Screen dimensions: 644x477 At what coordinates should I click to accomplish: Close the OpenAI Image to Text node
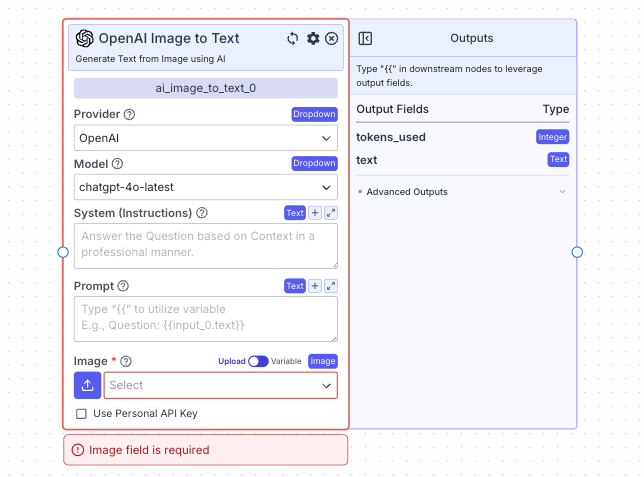331,39
